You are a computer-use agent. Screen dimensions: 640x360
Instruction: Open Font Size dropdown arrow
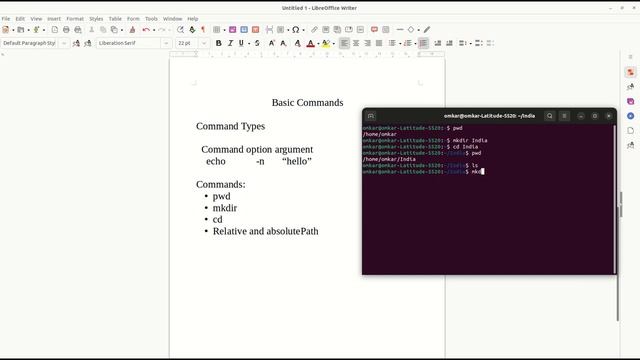click(x=204, y=43)
